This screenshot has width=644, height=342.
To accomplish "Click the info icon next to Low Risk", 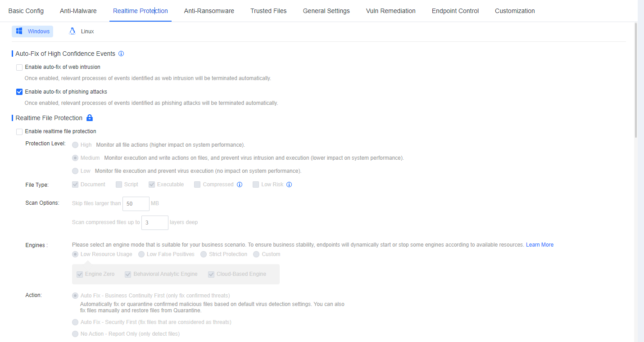I will [x=289, y=184].
